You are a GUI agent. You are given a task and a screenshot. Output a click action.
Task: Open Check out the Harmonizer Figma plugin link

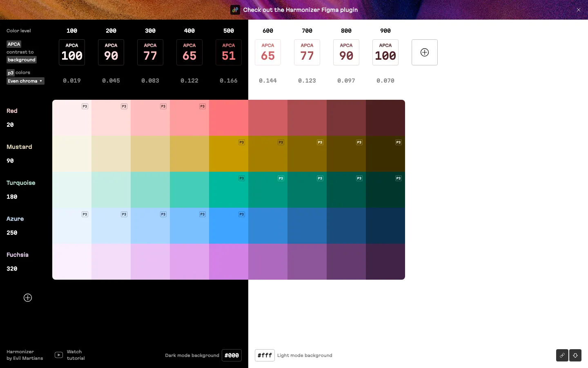(x=300, y=10)
